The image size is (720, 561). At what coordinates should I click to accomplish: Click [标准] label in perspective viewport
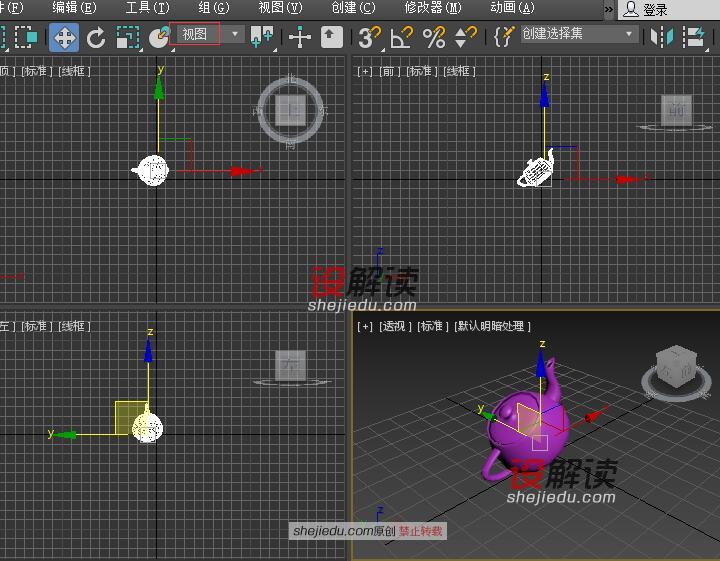pyautogui.click(x=432, y=326)
